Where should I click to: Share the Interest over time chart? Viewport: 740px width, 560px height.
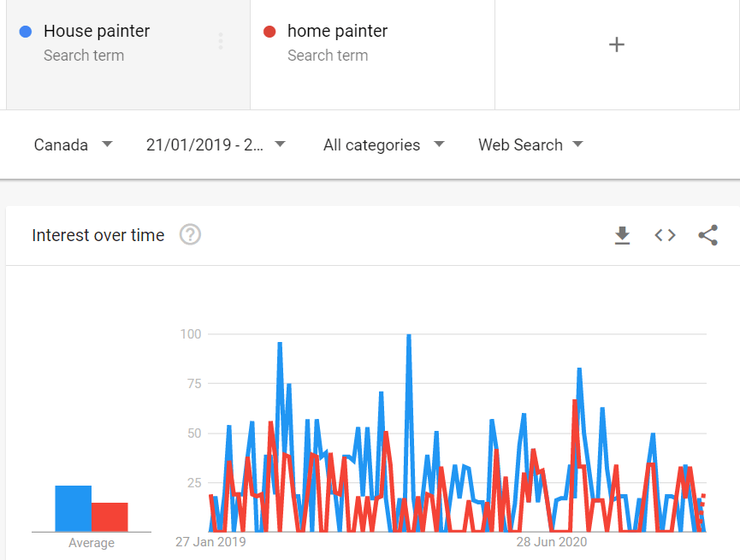(x=707, y=235)
